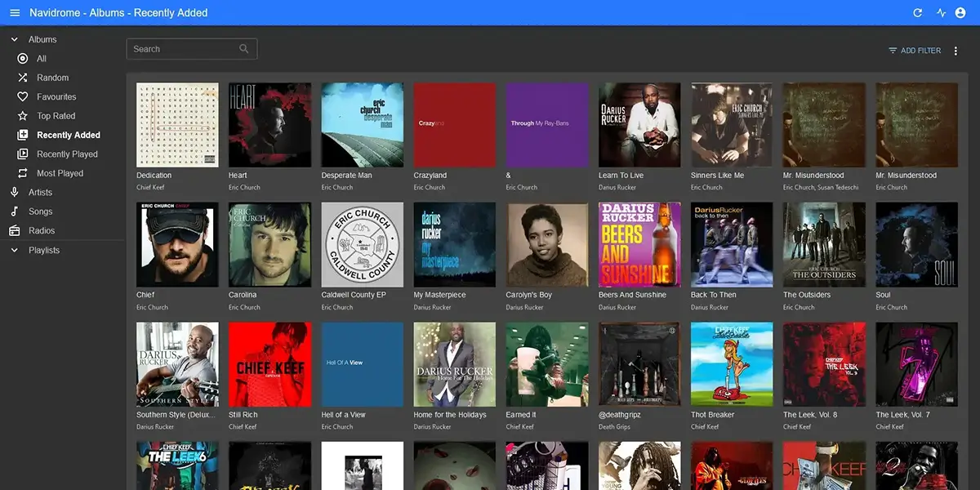Click the Chief Keef link under Dedication
Viewport: 980px width, 490px height.
[x=150, y=187]
